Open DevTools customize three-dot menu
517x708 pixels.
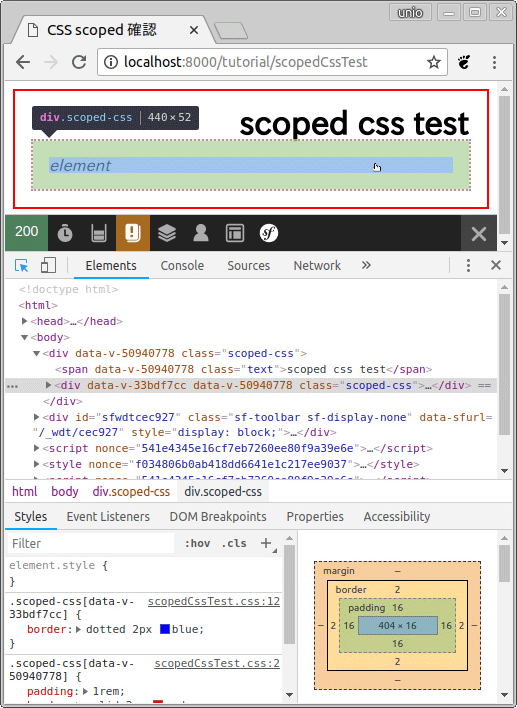pyautogui.click(x=468, y=266)
